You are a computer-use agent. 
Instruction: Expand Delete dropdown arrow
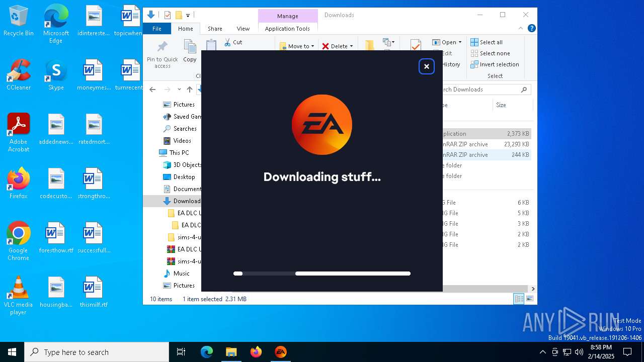[351, 46]
